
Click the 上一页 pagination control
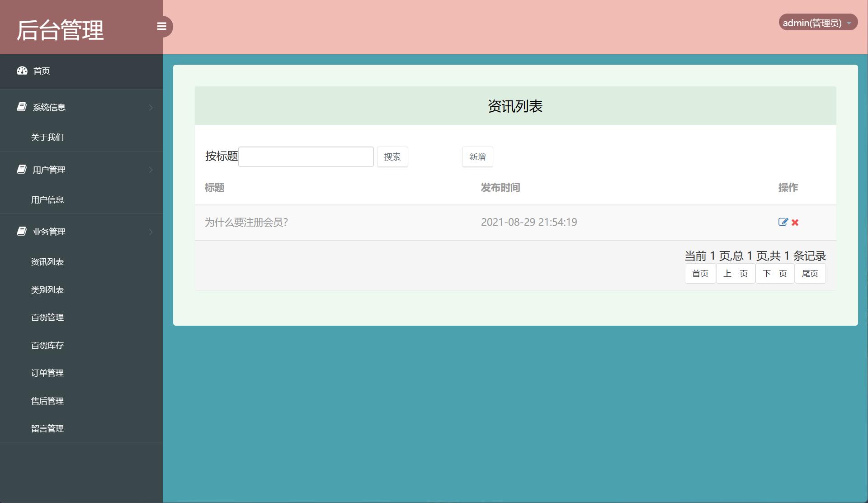736,273
